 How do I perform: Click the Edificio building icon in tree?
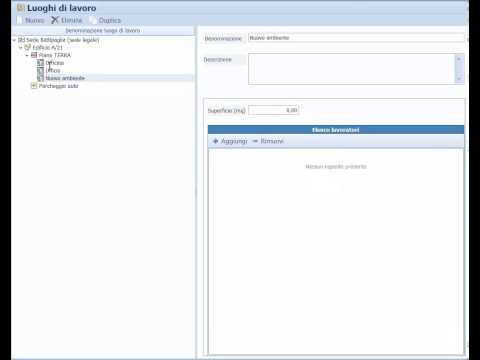(x=28, y=47)
